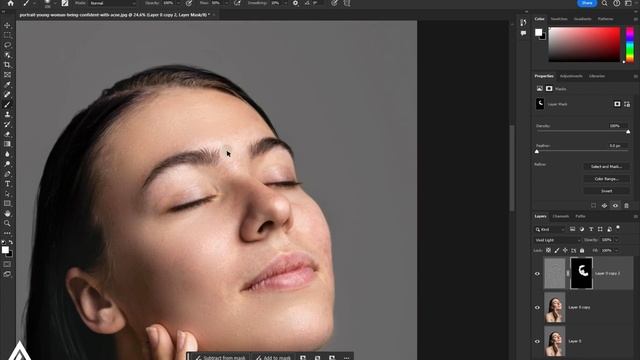640x360 pixels.
Task: Open the Flow dropdown in options bar
Action: [227, 3]
